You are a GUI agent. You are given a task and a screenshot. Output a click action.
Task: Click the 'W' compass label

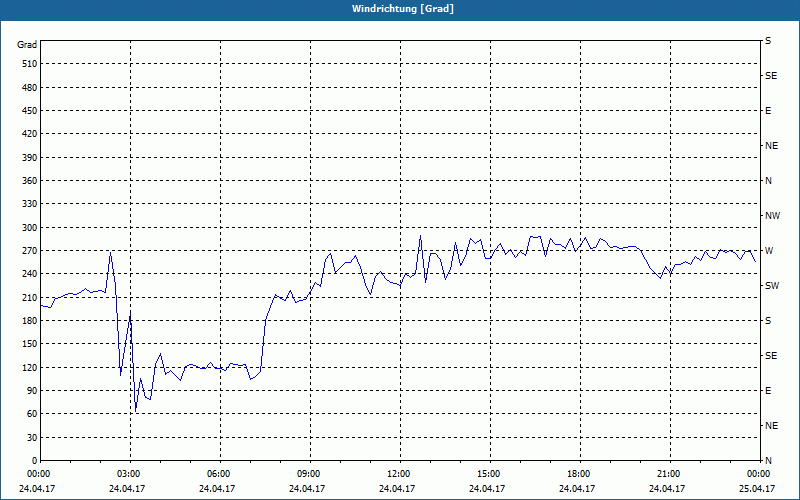[x=769, y=251]
